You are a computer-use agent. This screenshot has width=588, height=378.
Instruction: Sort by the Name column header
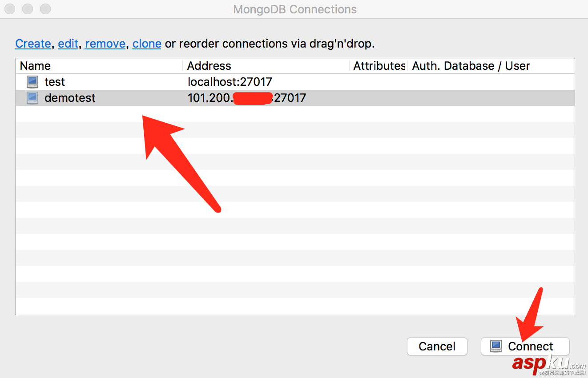tap(36, 66)
